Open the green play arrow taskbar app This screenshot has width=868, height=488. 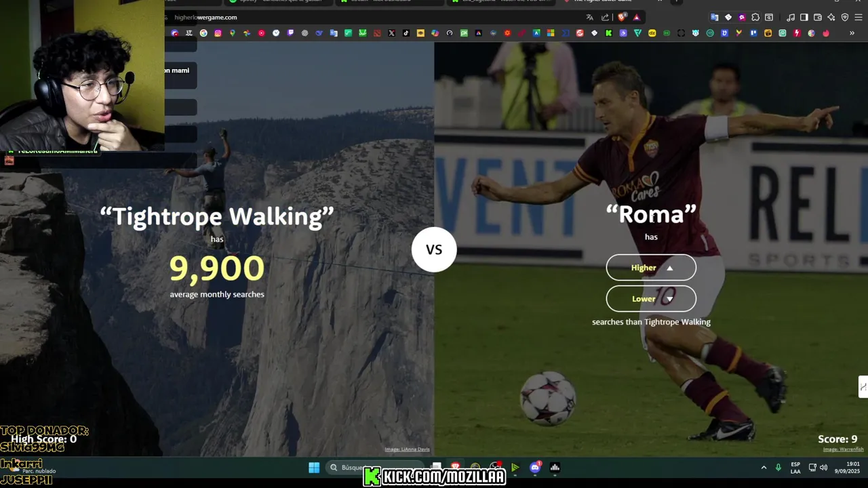pos(515,468)
